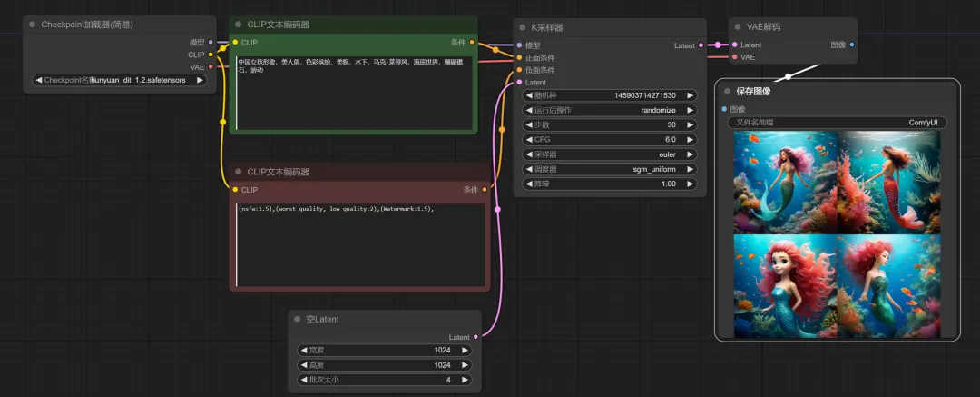
Task: Open the 采样器 euler dropdown
Action: tap(610, 154)
